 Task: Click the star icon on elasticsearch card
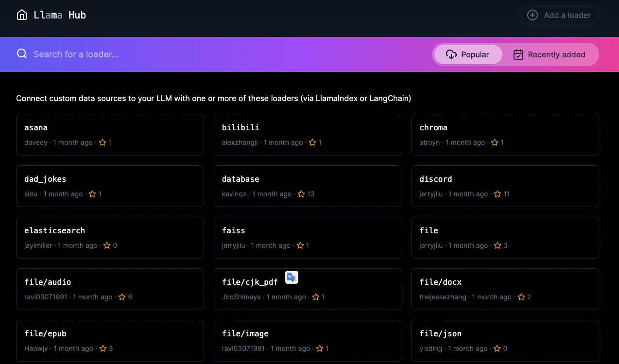[x=107, y=245]
